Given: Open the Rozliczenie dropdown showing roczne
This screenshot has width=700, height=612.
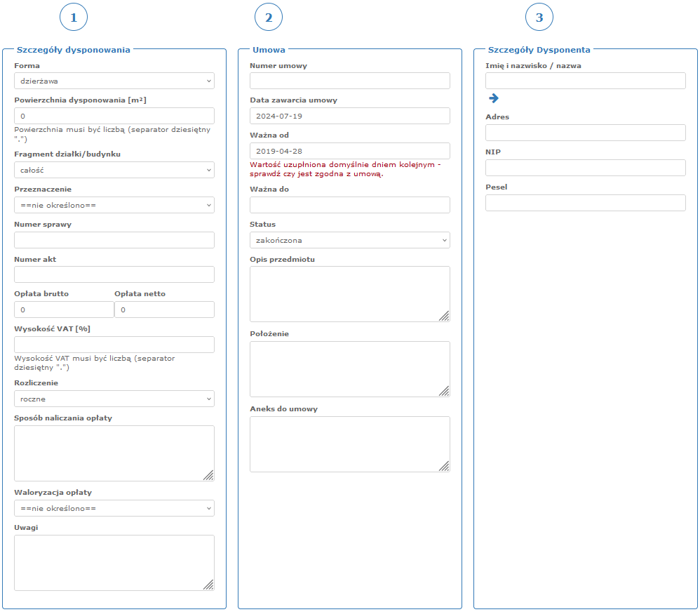Looking at the screenshot, I should [114, 399].
